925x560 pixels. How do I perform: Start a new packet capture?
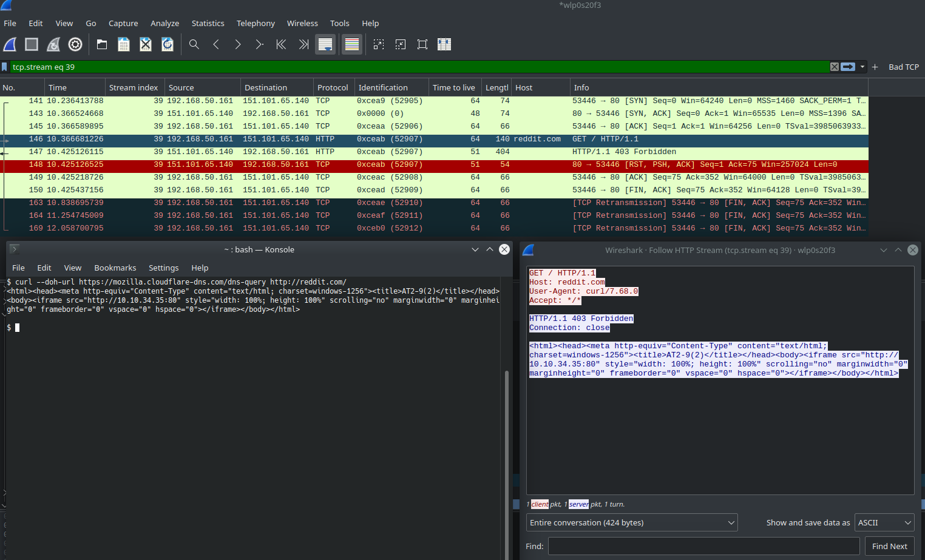[x=10, y=44]
